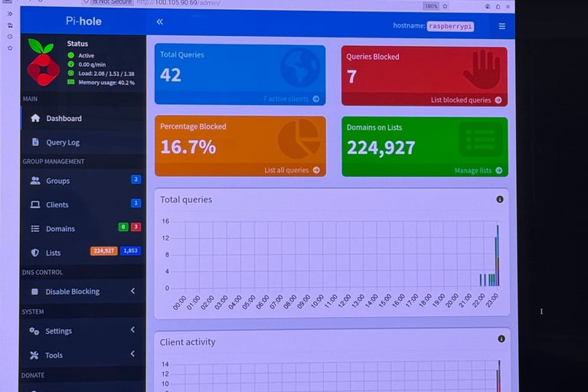Click the red Domains badge 3
Viewport: 588px width, 392px height.
136,227
